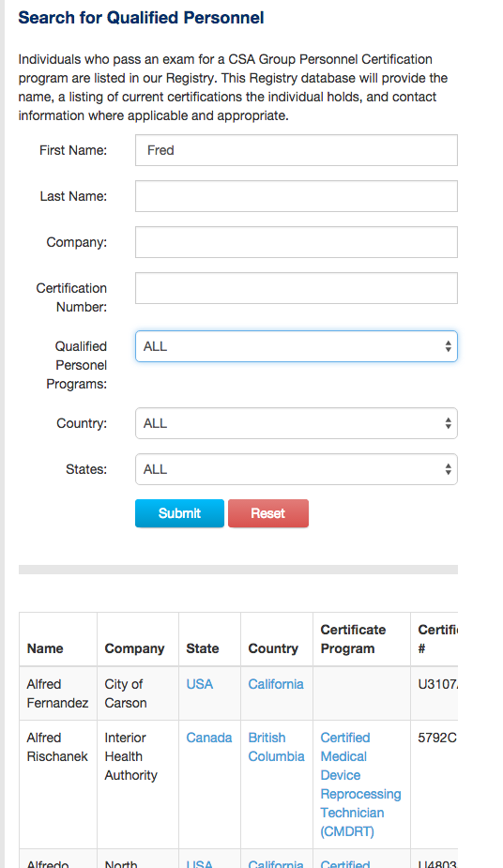Image resolution: width=503 pixels, height=868 pixels.
Task: Open the States dropdown list
Action: (296, 469)
